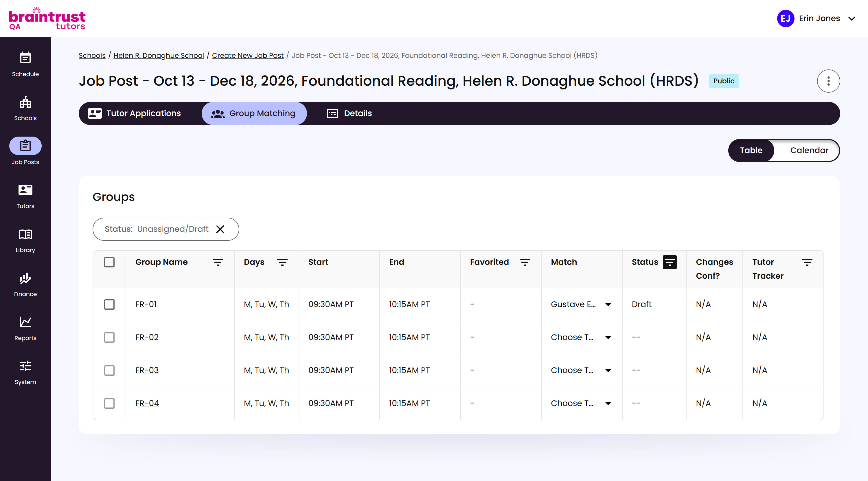Open the FR-02 group link
The image size is (868, 481).
pos(147,337)
